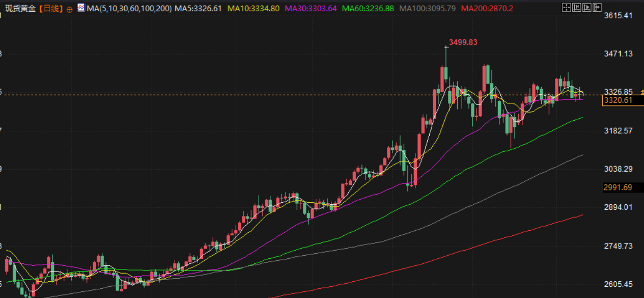Open the 日线 period selector

(x=50, y=9)
